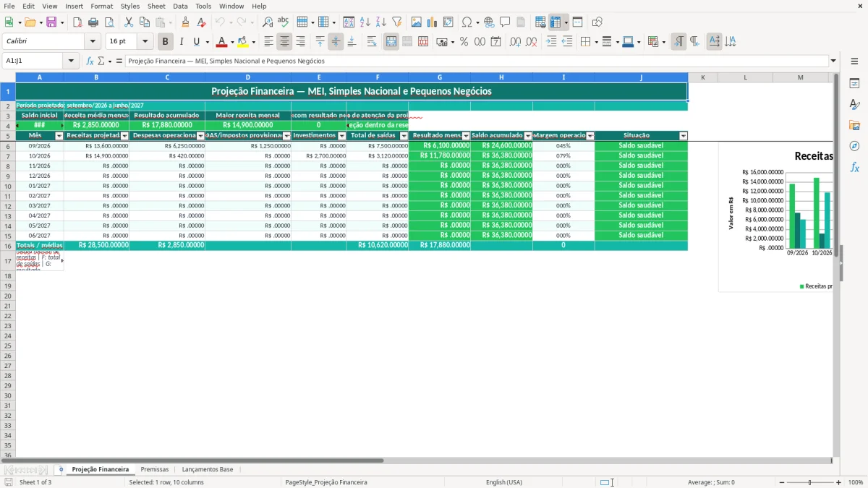Save the document with the Save icon
The width and height of the screenshot is (868, 488).
tap(51, 22)
